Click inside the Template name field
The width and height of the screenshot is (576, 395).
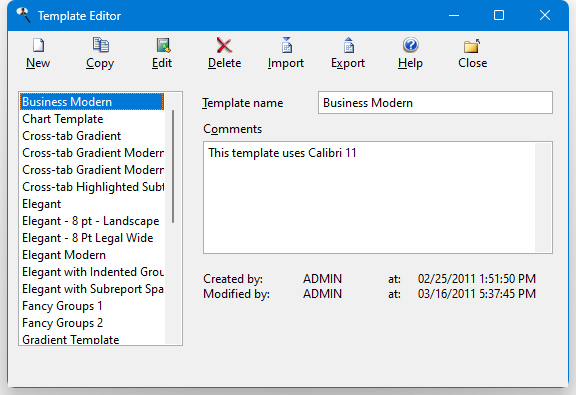[435, 103]
